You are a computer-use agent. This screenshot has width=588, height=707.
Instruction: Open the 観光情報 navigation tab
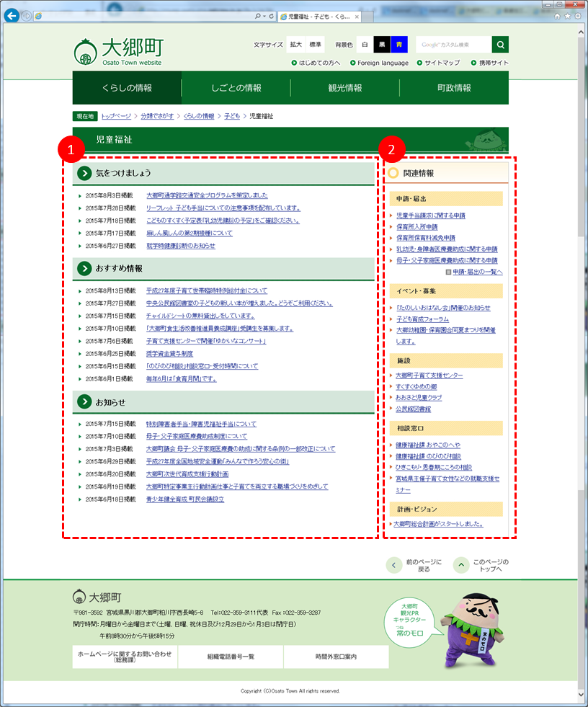[x=345, y=88]
